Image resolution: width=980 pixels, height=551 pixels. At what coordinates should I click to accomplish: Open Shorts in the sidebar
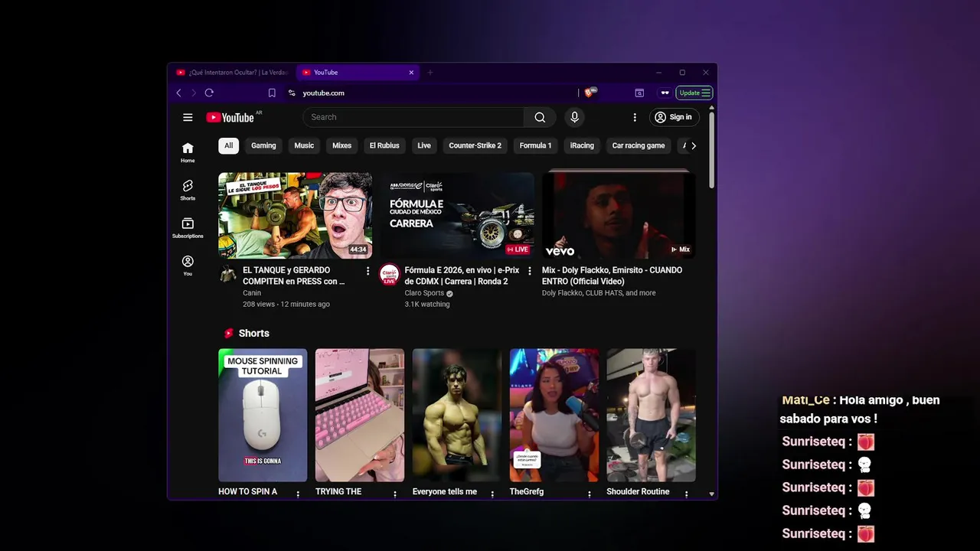188,190
